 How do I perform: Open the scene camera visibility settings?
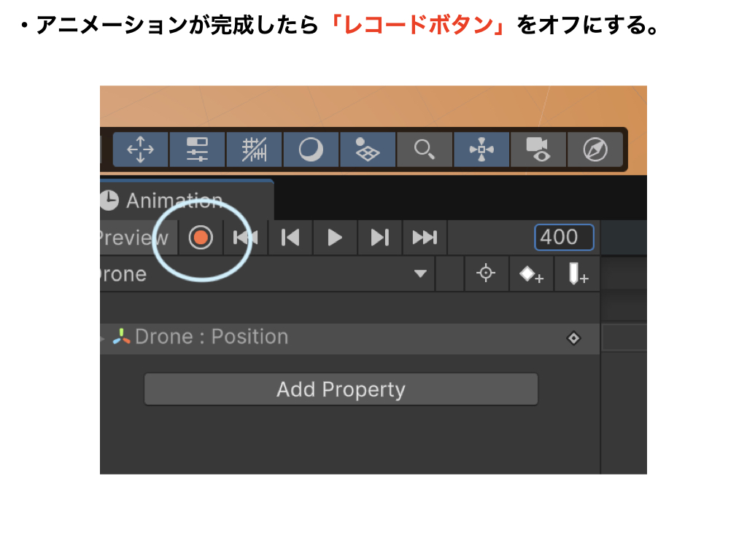coord(538,149)
